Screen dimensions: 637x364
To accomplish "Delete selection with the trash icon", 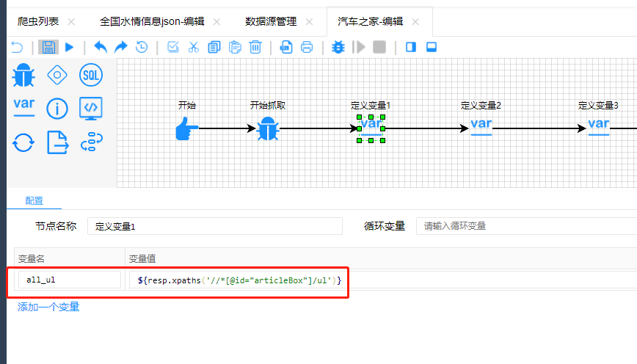I will [x=255, y=47].
